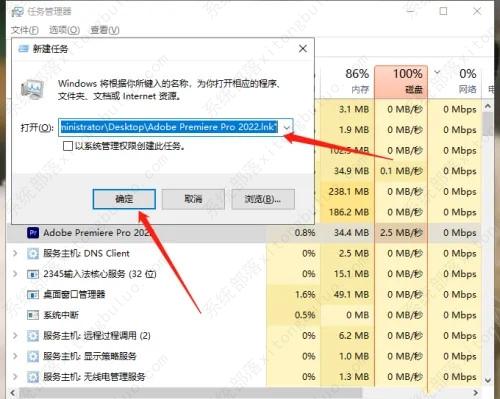Click the 无线电管理服务 service host icon

coord(33,377)
